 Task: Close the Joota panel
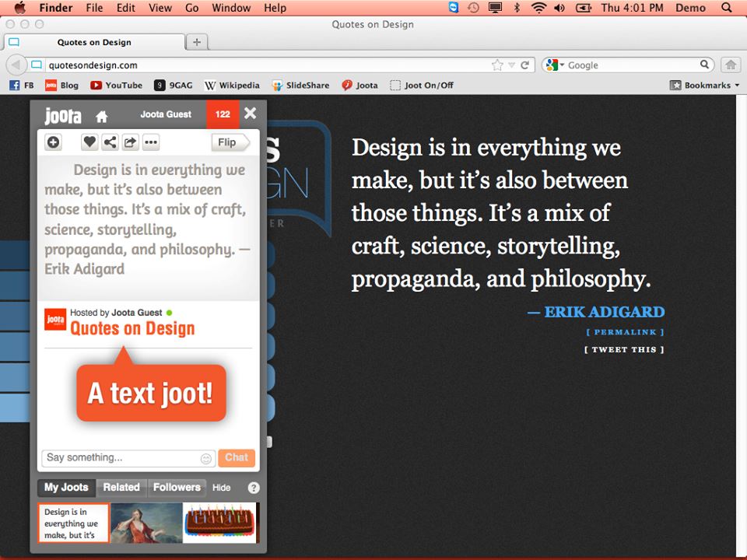tap(250, 114)
